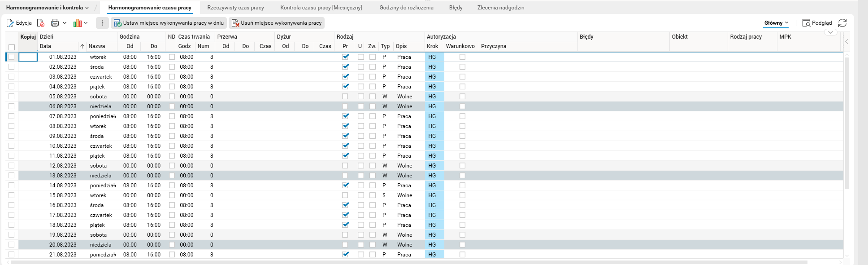Click the Edycja edit icon
This screenshot has height=265, width=868.
[11, 23]
